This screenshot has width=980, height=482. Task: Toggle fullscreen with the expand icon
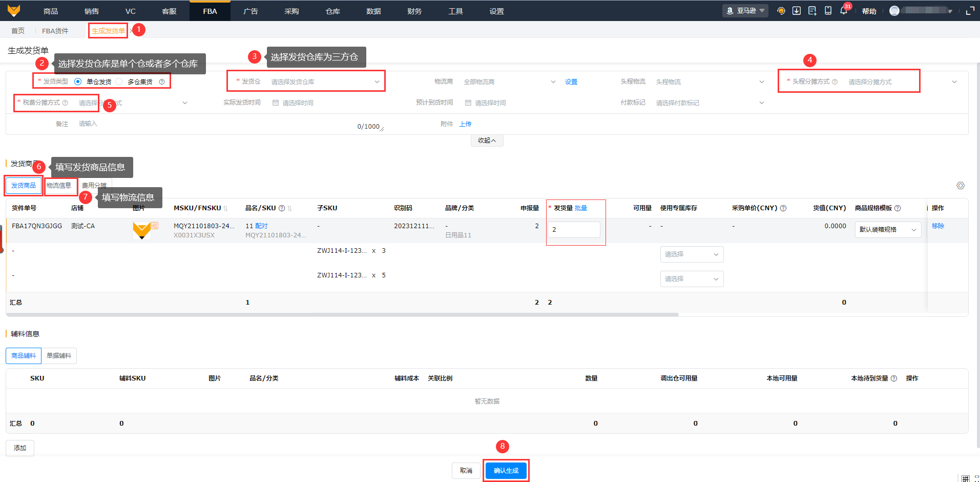[970, 11]
